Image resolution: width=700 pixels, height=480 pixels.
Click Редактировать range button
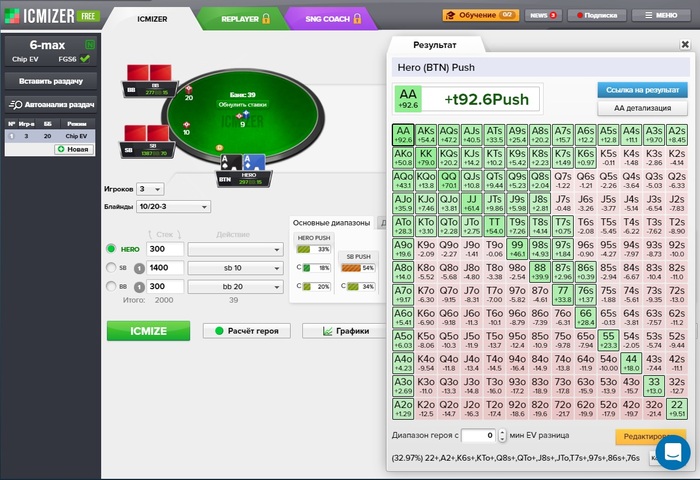click(x=650, y=436)
